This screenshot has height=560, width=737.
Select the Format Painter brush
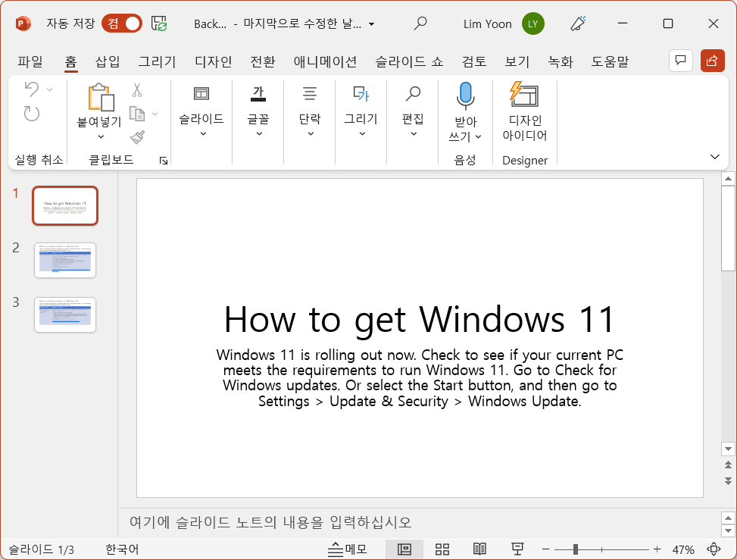pyautogui.click(x=137, y=137)
